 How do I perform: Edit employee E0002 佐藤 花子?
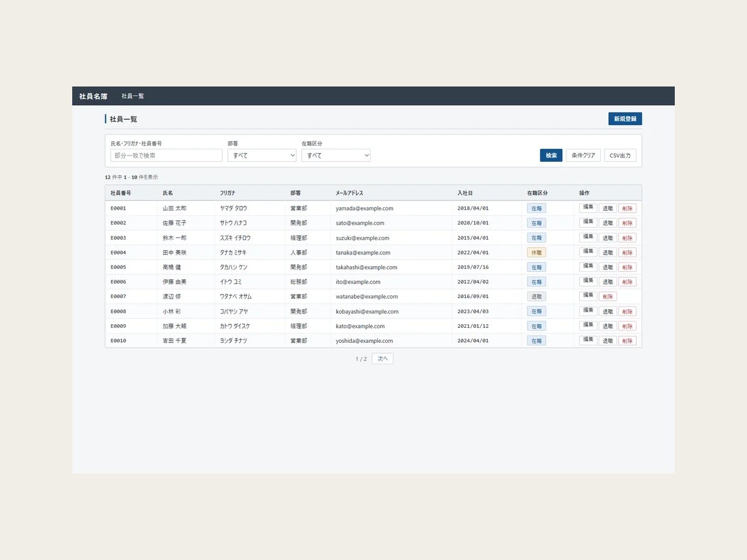(588, 223)
